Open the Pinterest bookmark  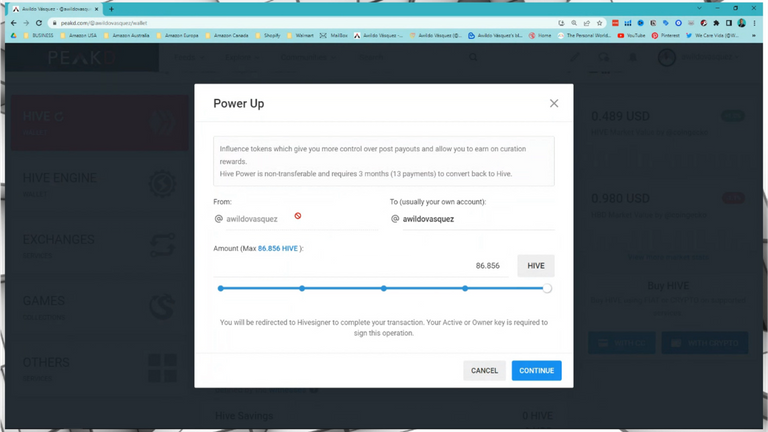[x=666, y=35]
